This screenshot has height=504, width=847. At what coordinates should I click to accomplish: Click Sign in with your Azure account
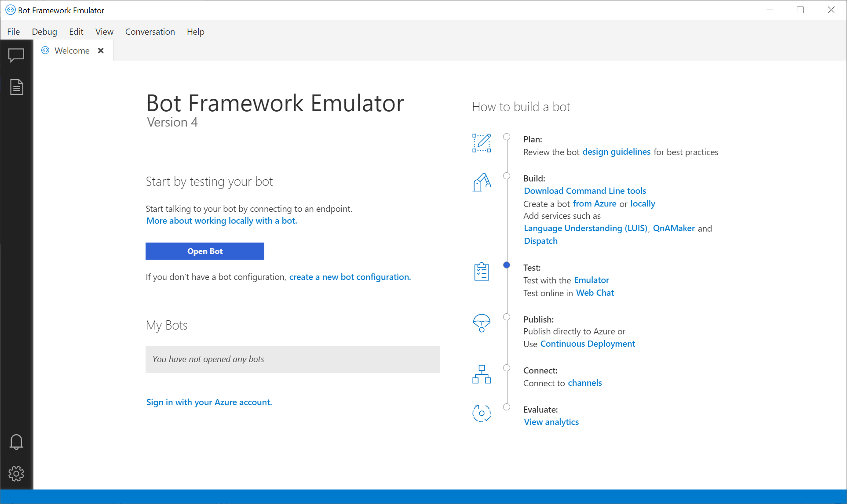pos(208,402)
